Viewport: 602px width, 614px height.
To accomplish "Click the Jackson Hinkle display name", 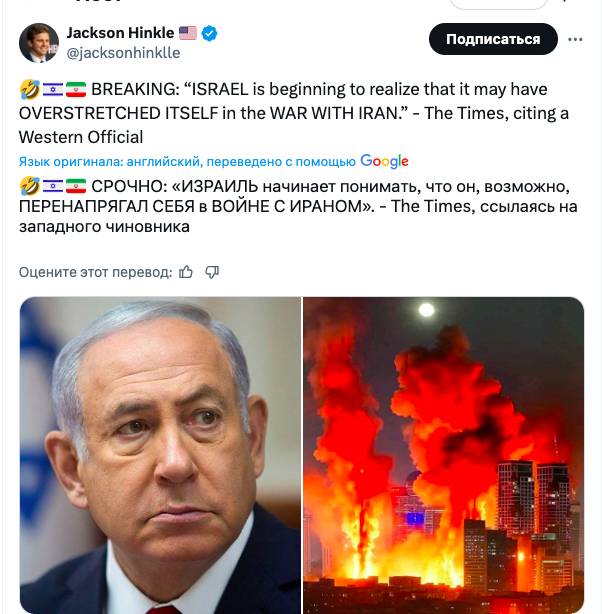I will point(120,33).
